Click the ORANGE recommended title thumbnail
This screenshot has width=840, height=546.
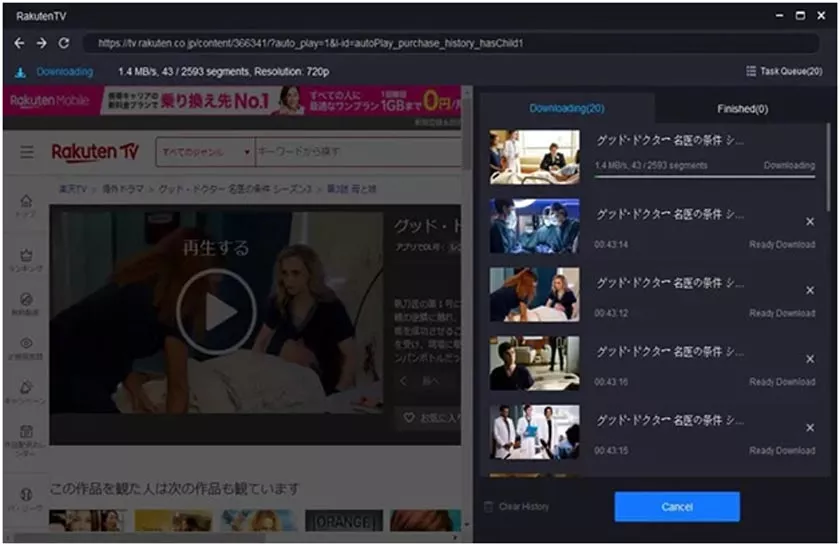pos(344,521)
